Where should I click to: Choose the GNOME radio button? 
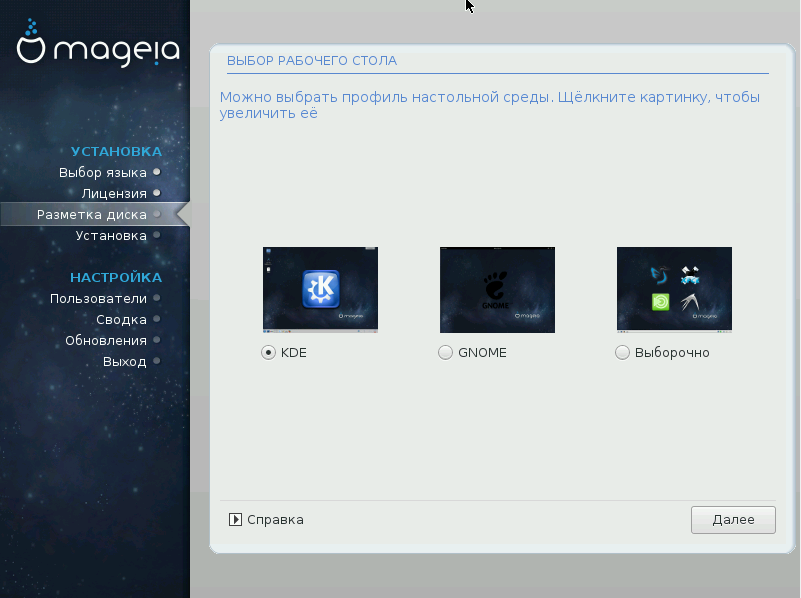click(x=445, y=352)
